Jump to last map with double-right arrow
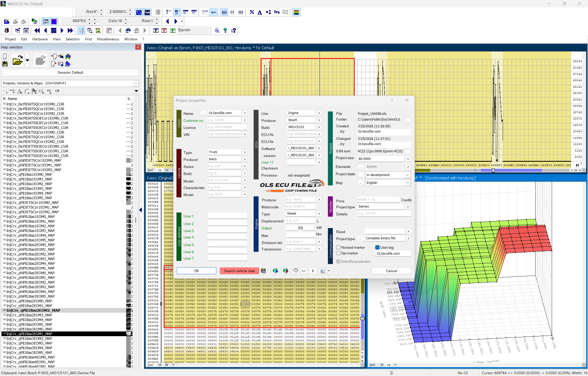Image resolution: width=588 pixels, height=376 pixels. (x=70, y=30)
